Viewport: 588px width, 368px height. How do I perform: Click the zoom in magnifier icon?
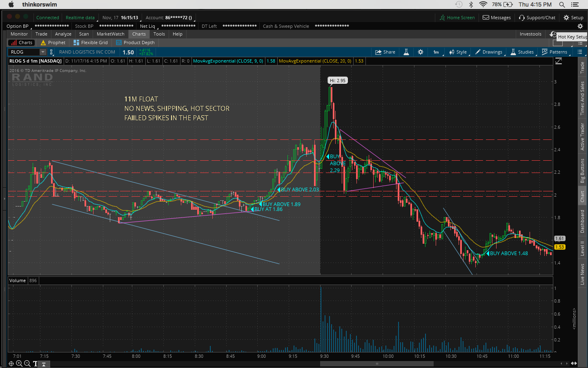coord(19,364)
